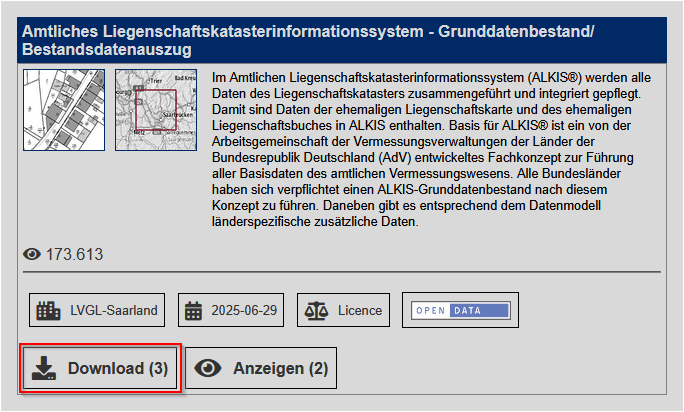
Task: Expand the Anzeigen (2) options
Action: pos(261,368)
